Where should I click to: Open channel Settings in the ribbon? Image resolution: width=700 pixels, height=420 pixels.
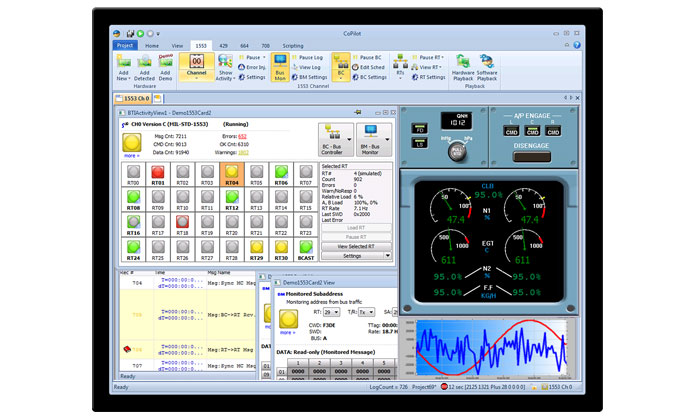coord(252,77)
